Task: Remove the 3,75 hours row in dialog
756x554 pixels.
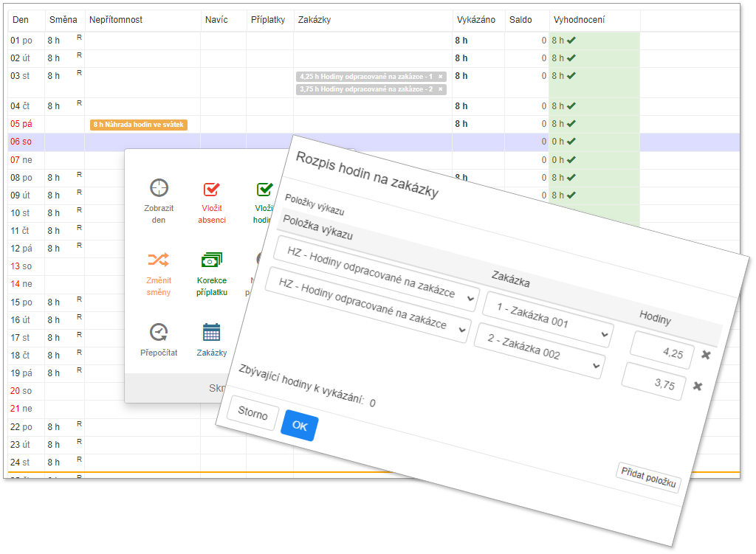Action: coord(698,386)
